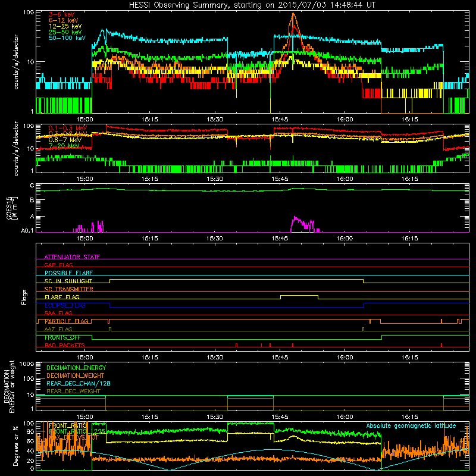Image resolution: width=476 pixels, height=476 pixels.
Task: Click the raised step on the FLARE_FLAG line
Action: (x=299, y=295)
